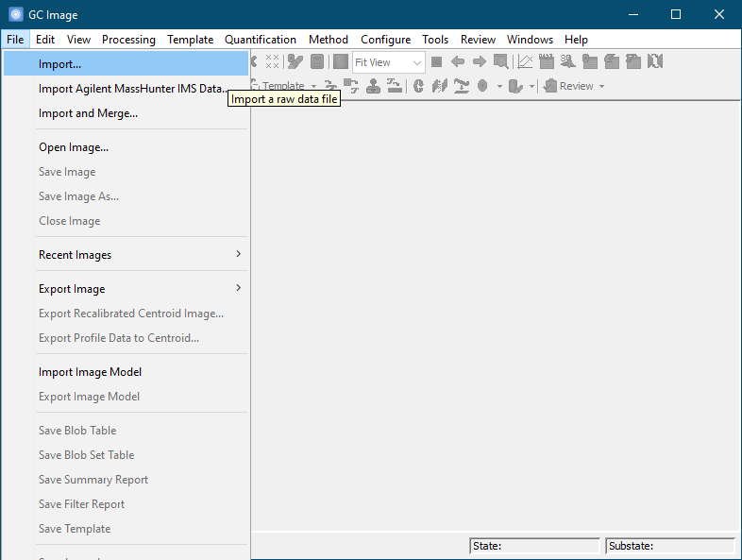The width and height of the screenshot is (742, 560).
Task: Click the icon of two bars with arrows between
Action: click(655, 61)
